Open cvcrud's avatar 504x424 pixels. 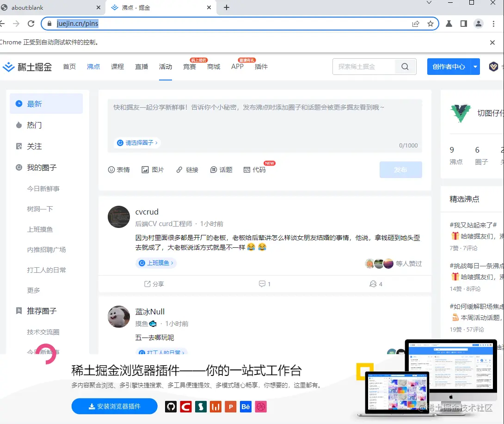[119, 217]
